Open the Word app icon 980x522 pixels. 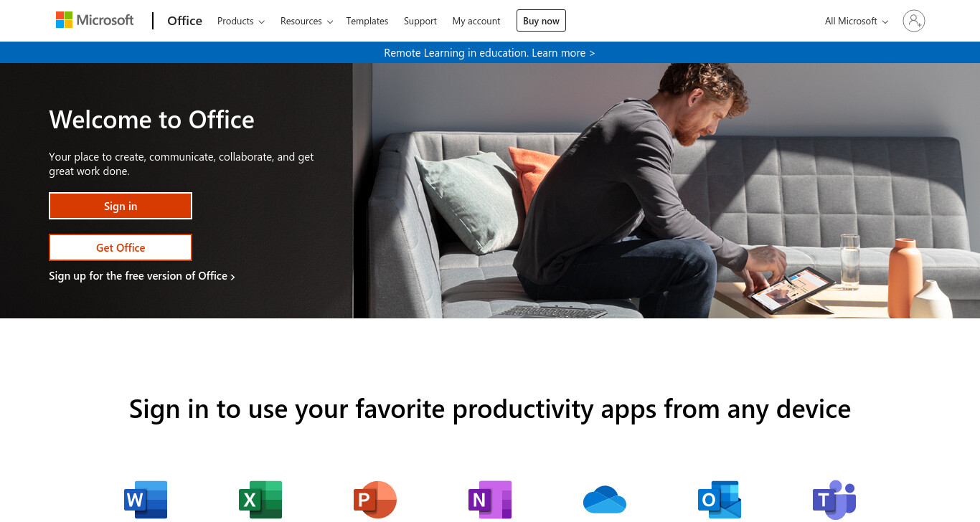coord(146,500)
